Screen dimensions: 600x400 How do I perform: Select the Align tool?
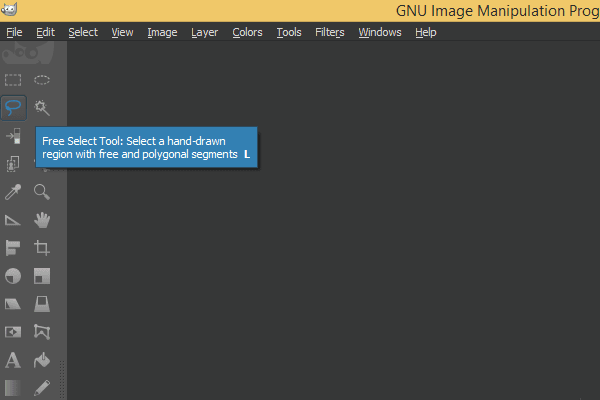pos(13,248)
